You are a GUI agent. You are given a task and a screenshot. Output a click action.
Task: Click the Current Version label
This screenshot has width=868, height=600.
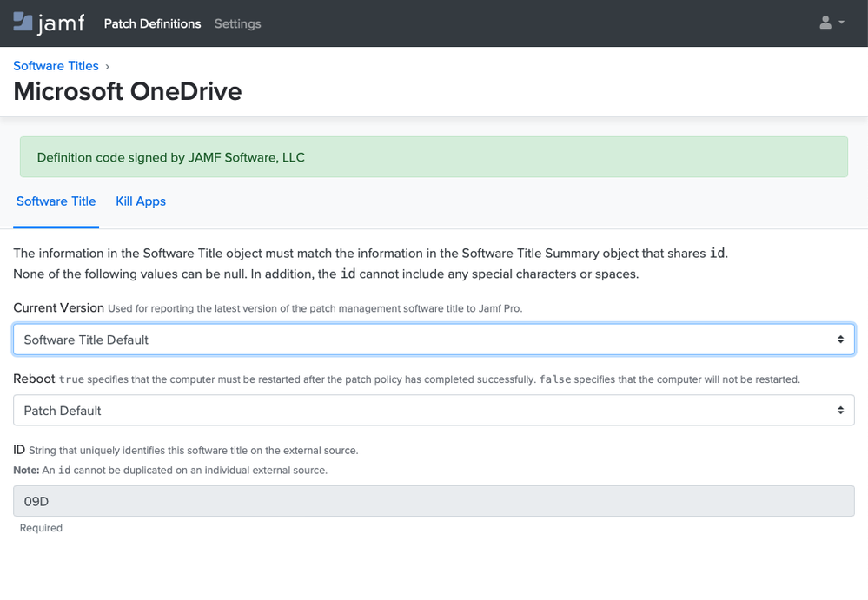(x=59, y=307)
